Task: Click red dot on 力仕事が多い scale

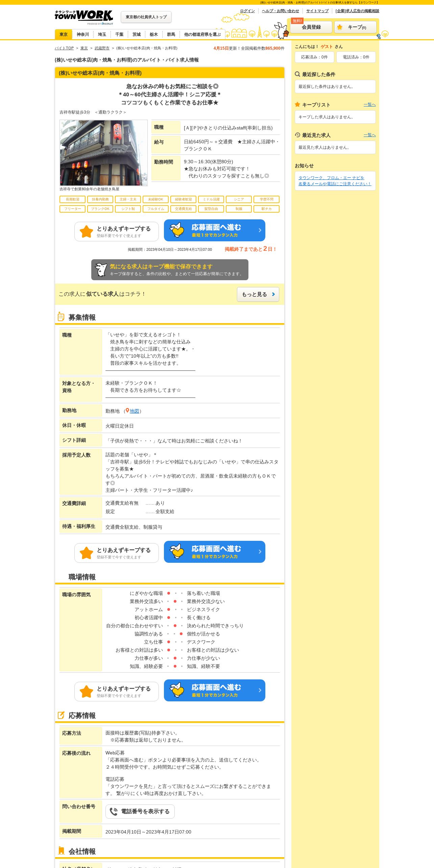Action: 175,658
